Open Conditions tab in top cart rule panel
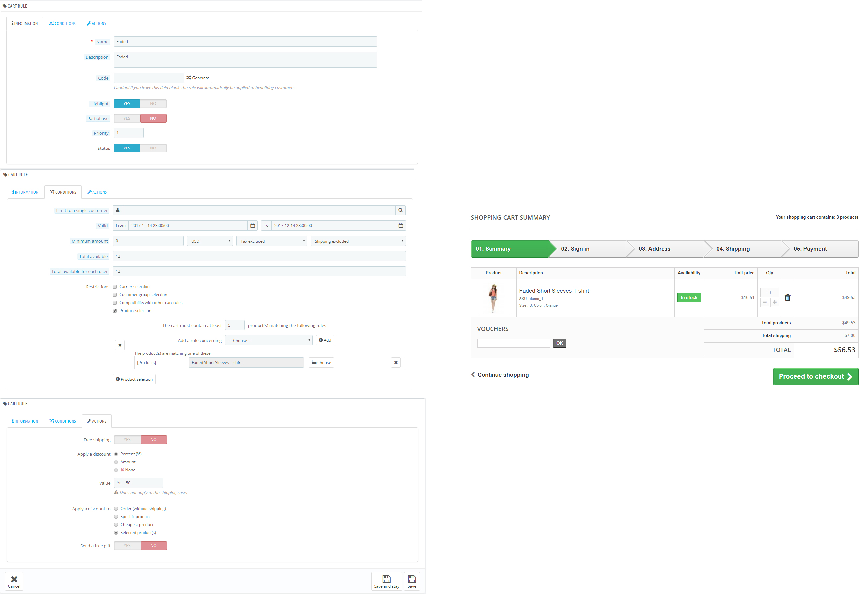 pyautogui.click(x=62, y=23)
